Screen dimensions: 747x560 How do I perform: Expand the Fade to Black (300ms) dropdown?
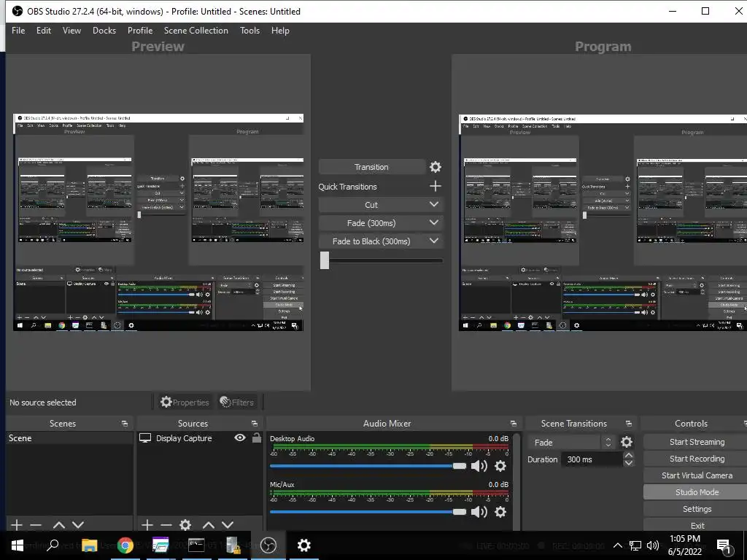pos(434,241)
